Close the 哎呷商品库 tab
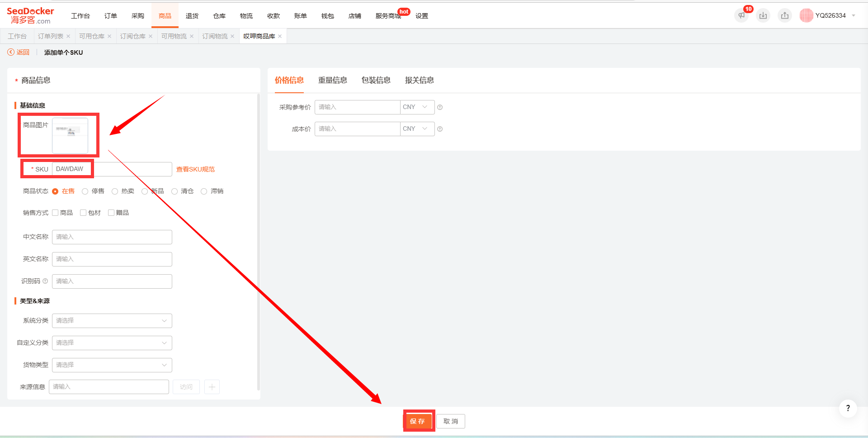This screenshot has width=868, height=438. [280, 36]
